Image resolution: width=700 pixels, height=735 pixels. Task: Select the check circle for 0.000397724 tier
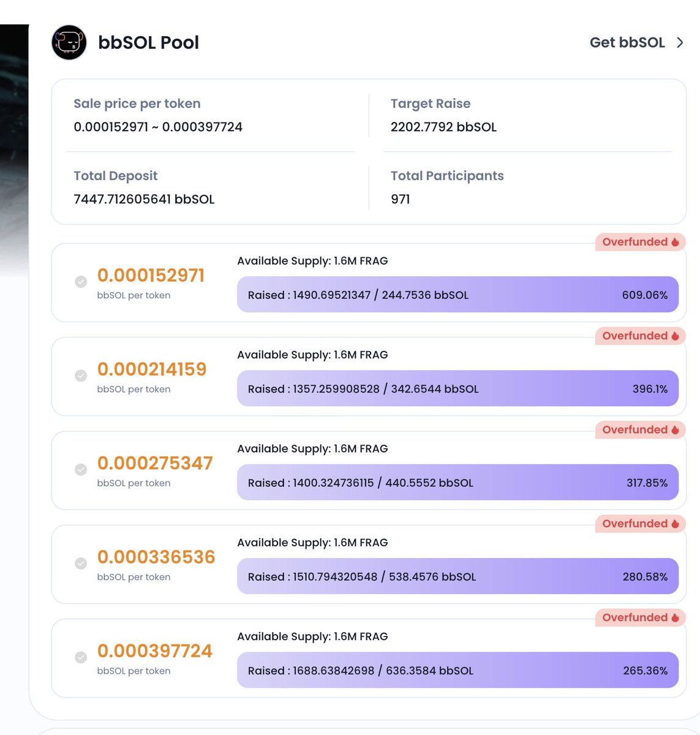[81, 657]
